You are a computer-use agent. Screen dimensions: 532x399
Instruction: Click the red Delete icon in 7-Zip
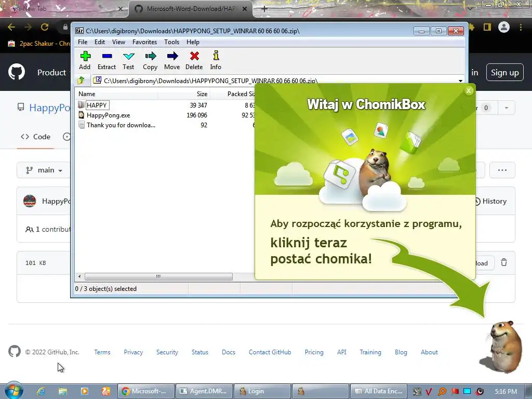pyautogui.click(x=194, y=60)
